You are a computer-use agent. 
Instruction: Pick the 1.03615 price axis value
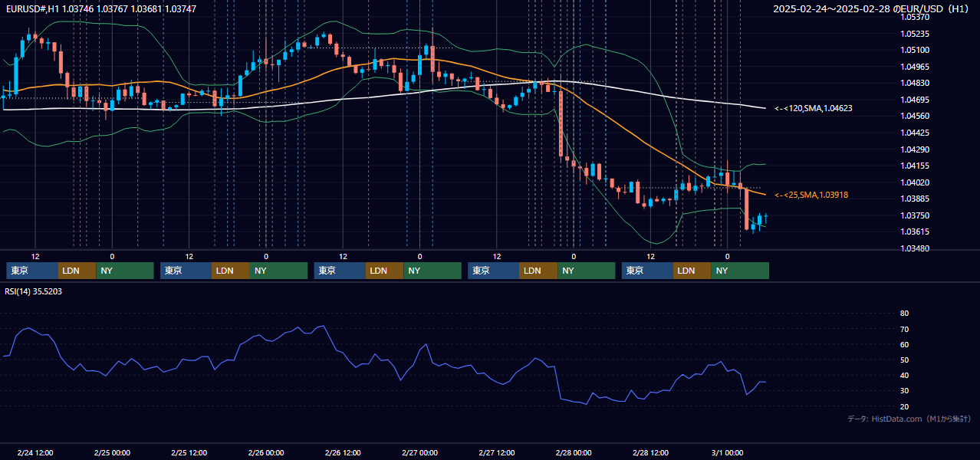coord(915,232)
